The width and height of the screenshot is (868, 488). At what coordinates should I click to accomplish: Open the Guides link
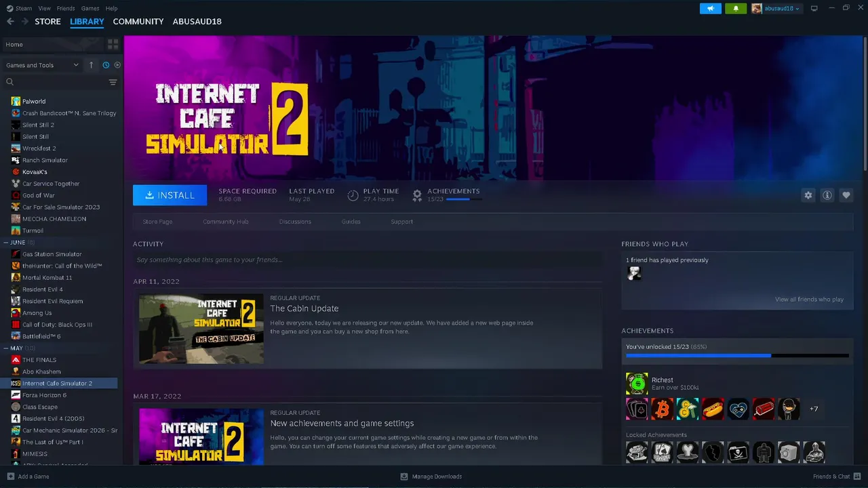coord(351,222)
